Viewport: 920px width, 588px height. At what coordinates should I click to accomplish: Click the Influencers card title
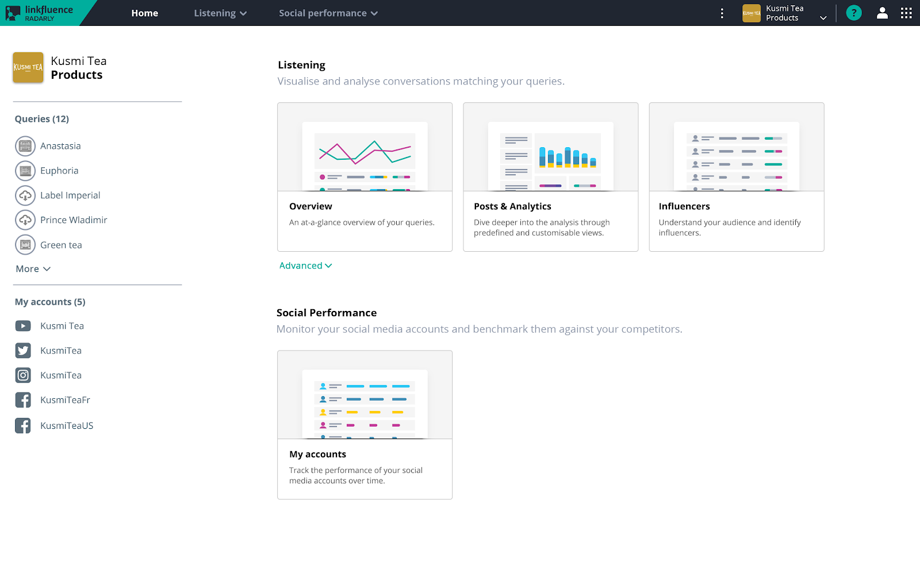click(x=684, y=206)
